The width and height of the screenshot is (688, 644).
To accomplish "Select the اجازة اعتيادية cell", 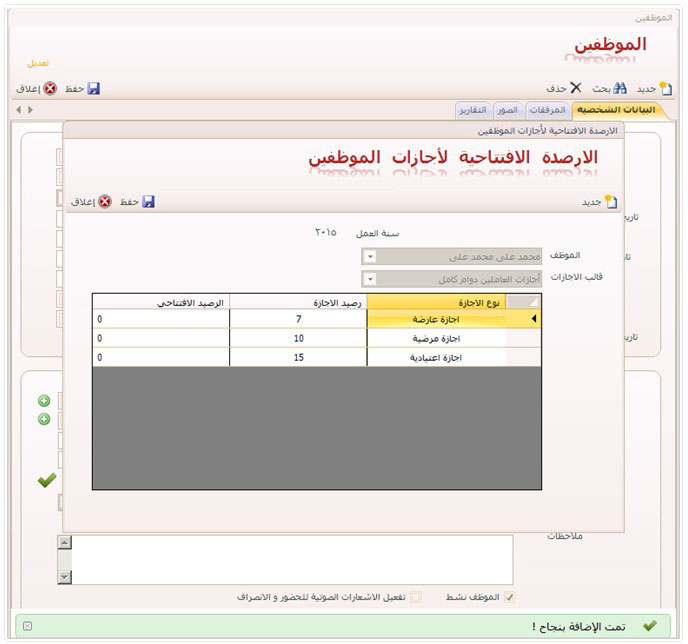I will point(436,358).
